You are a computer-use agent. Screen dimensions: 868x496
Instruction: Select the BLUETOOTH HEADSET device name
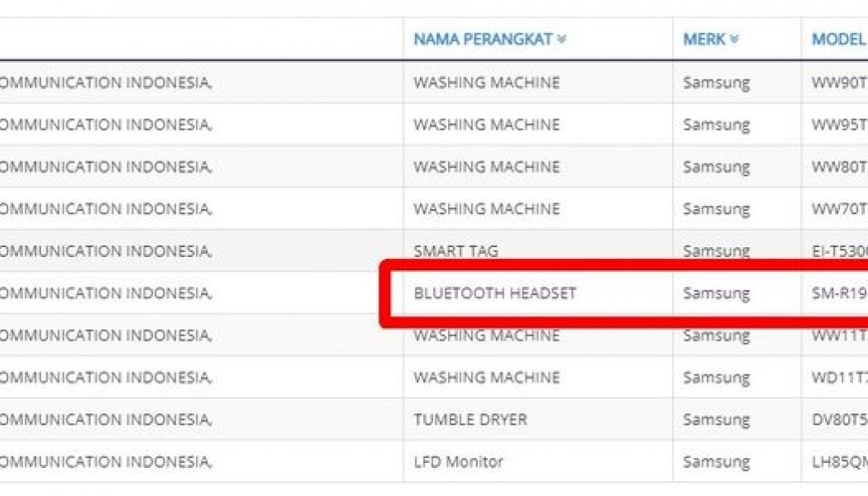pos(494,293)
